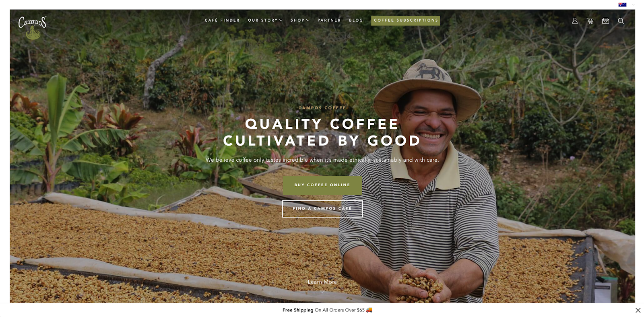Viewport: 644px width, 317px height.
Task: Expand the Our Story dropdown menu
Action: pos(265,20)
